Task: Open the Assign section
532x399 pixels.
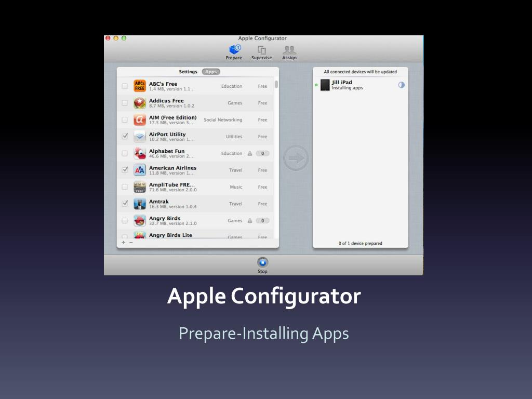Action: [x=289, y=52]
